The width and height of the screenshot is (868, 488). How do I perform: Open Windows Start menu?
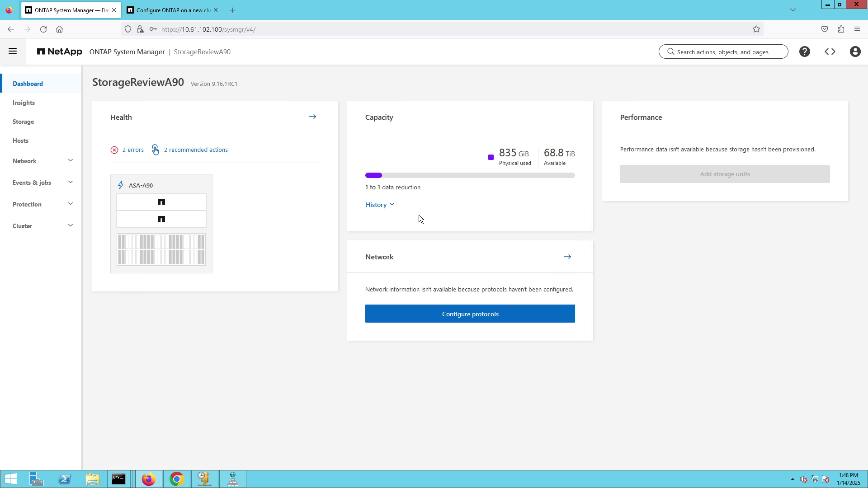(x=11, y=479)
